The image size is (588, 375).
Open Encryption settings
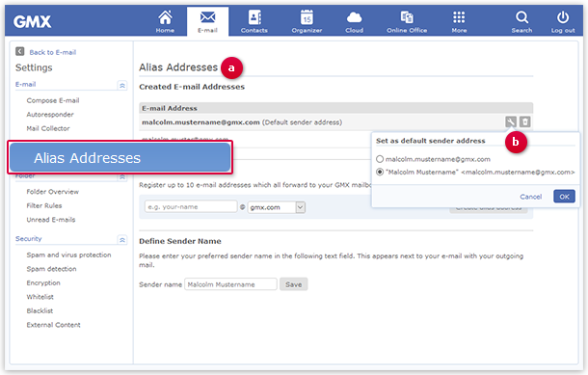tap(43, 282)
